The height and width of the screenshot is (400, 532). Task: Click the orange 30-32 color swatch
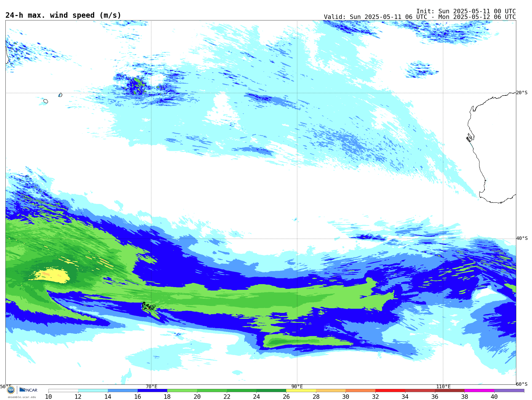tap(360, 391)
